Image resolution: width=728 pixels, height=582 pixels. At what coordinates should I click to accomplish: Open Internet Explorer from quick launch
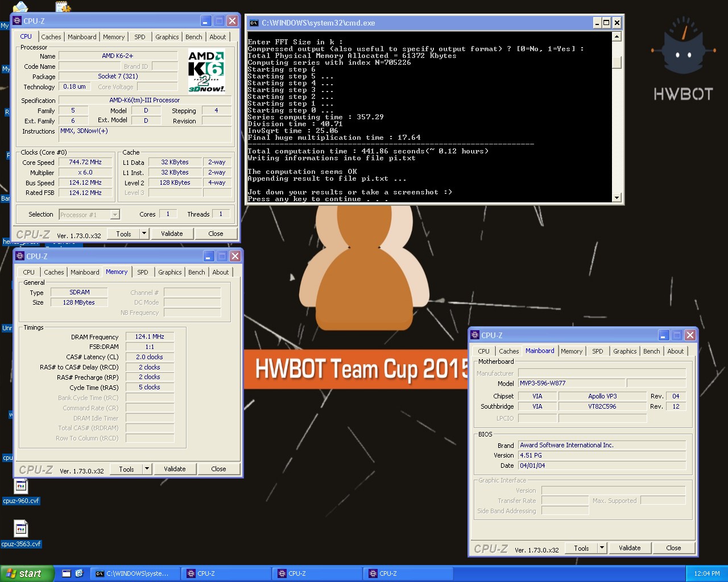point(79,573)
